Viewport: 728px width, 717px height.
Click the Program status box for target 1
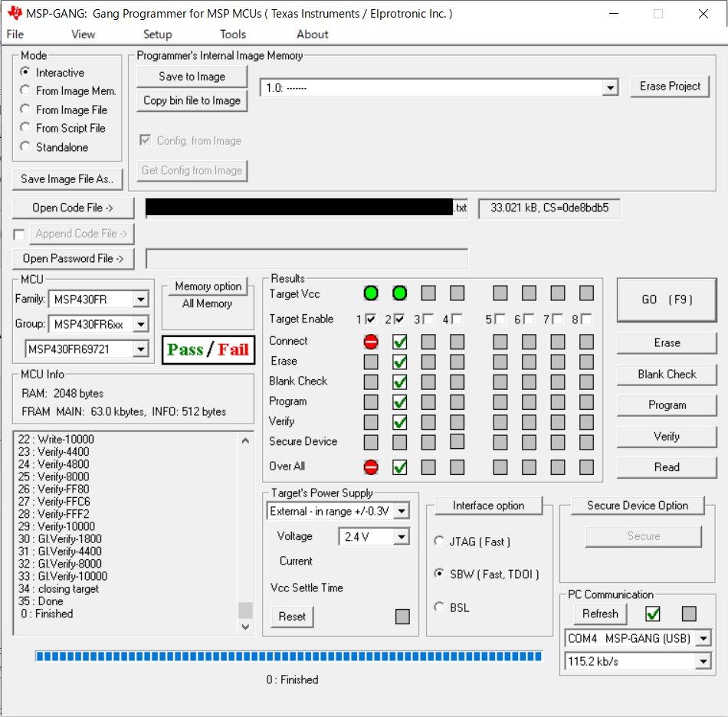tap(370, 402)
